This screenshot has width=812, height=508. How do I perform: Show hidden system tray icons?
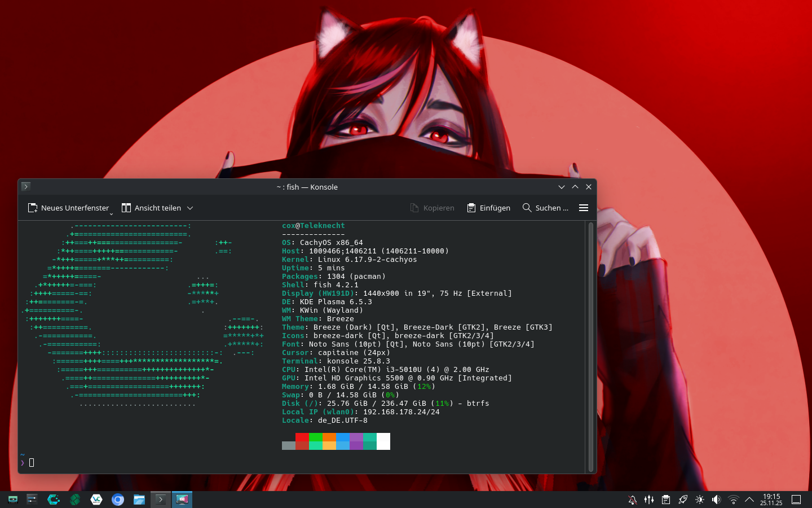pyautogui.click(x=749, y=500)
